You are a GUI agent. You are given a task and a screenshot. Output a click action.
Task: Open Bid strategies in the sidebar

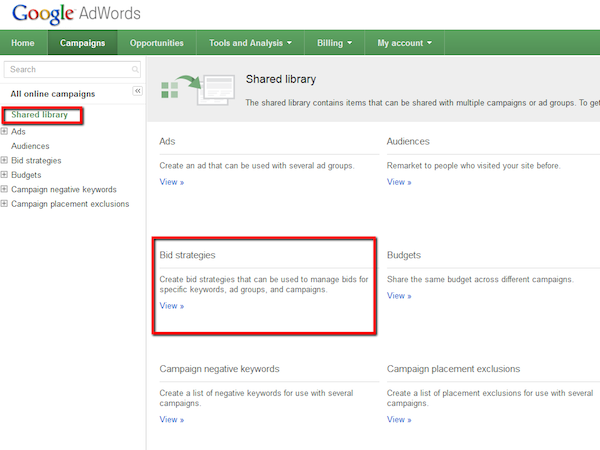(x=36, y=160)
